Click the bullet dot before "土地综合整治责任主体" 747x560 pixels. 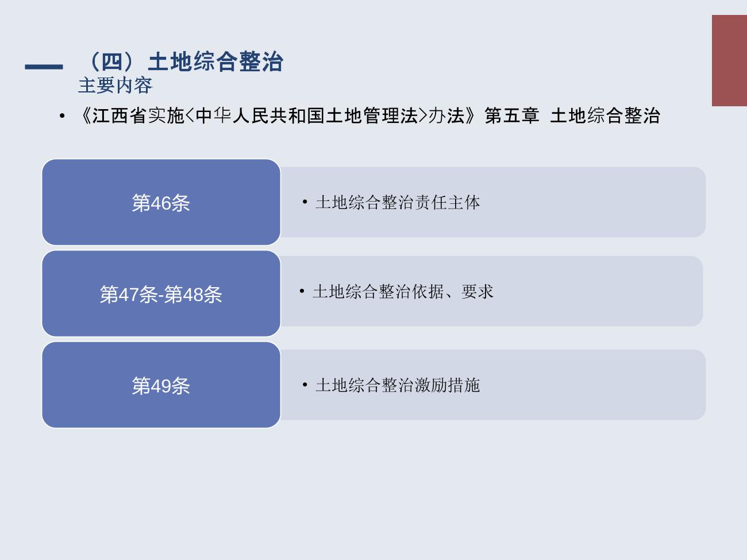click(305, 202)
